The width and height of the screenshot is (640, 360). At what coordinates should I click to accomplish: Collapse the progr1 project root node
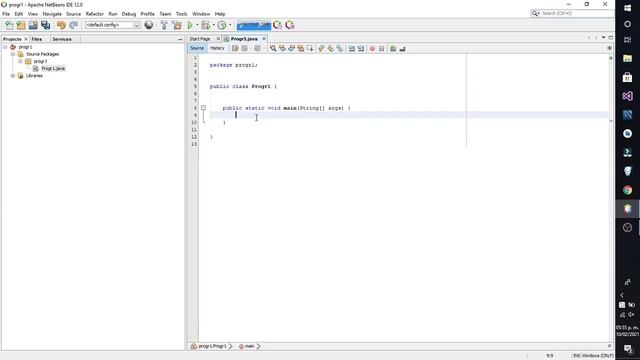[x=5, y=47]
